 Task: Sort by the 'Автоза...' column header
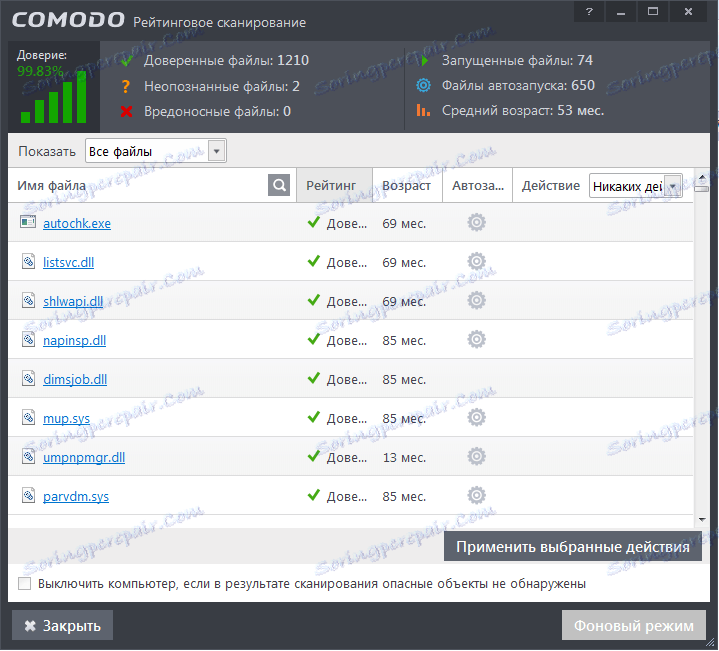(477, 185)
